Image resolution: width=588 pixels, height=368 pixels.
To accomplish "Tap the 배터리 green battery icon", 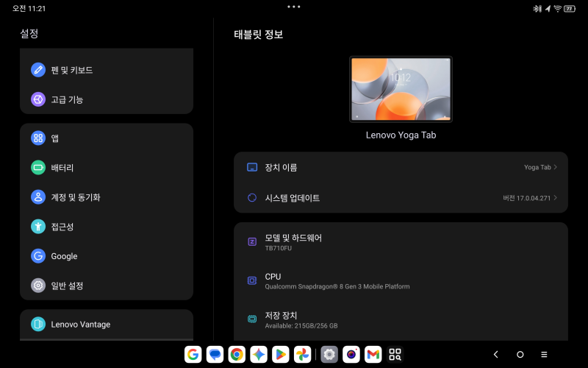I will [38, 168].
